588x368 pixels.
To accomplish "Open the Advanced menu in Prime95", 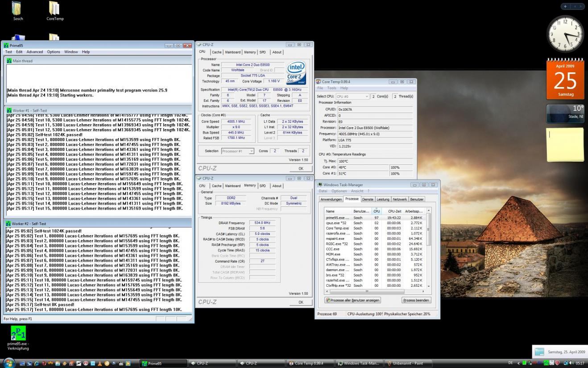I will tap(34, 52).
